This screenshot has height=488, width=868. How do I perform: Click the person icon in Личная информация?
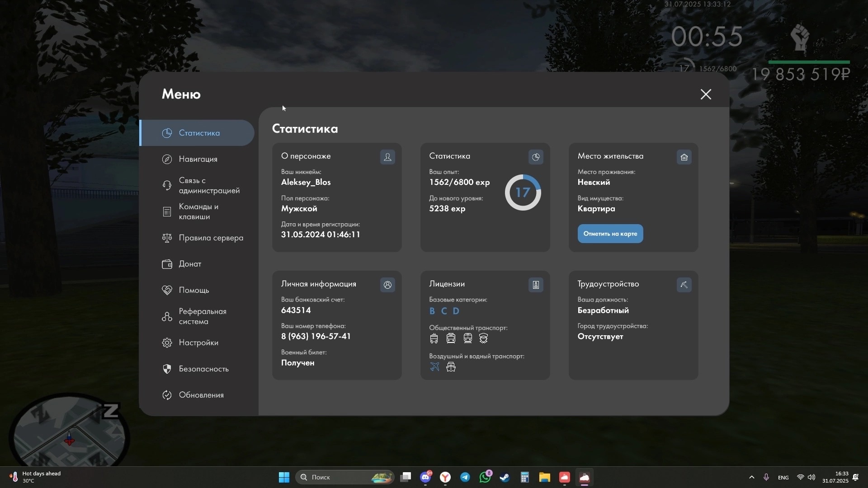point(387,285)
